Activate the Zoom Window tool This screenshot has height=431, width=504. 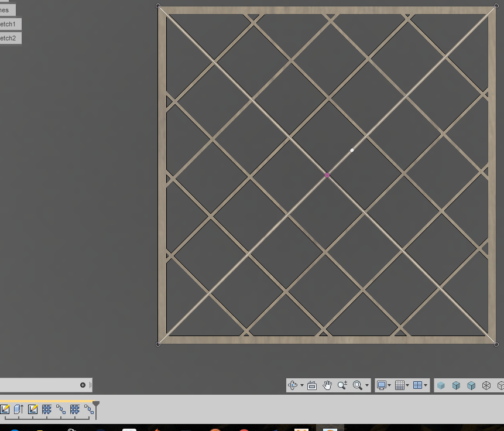point(358,385)
